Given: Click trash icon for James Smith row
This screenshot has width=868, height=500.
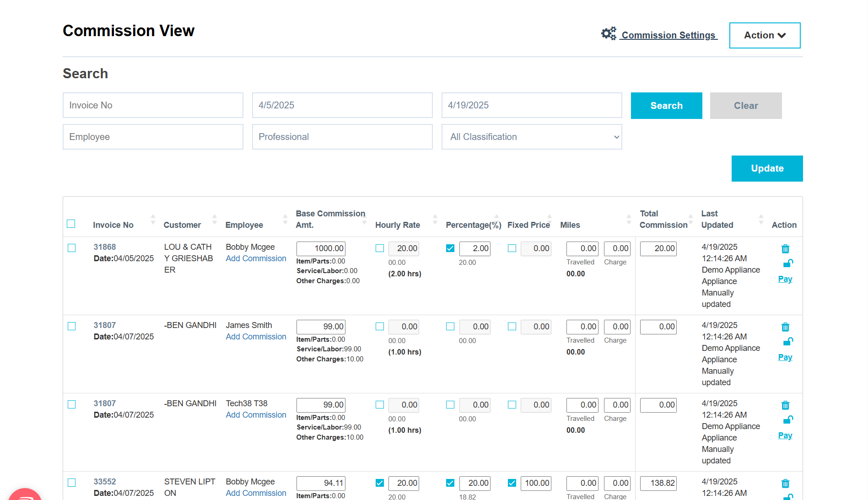Looking at the screenshot, I should tap(785, 327).
